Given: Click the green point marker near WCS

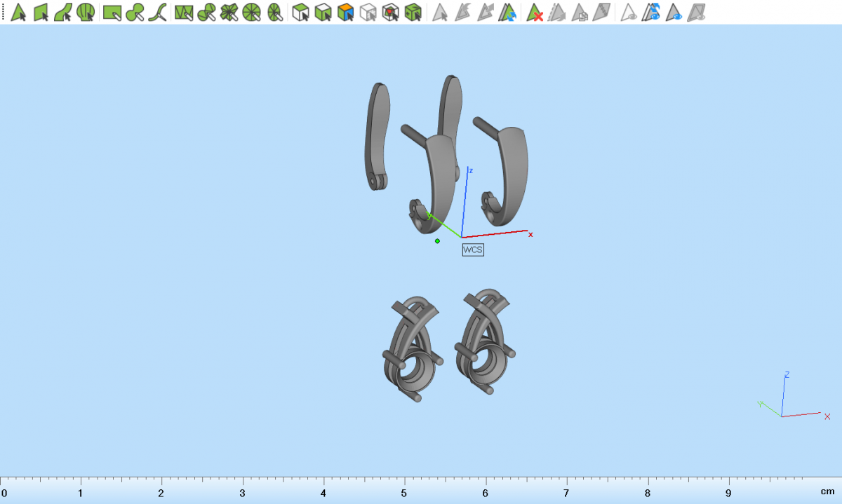Looking at the screenshot, I should point(437,241).
